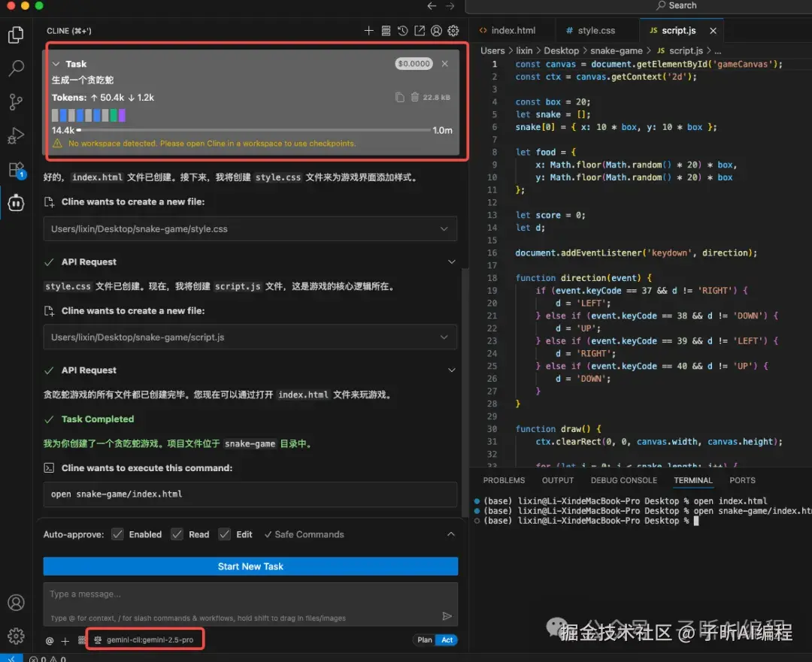Open the Cline account icon
812x662 pixels.
pos(437,31)
